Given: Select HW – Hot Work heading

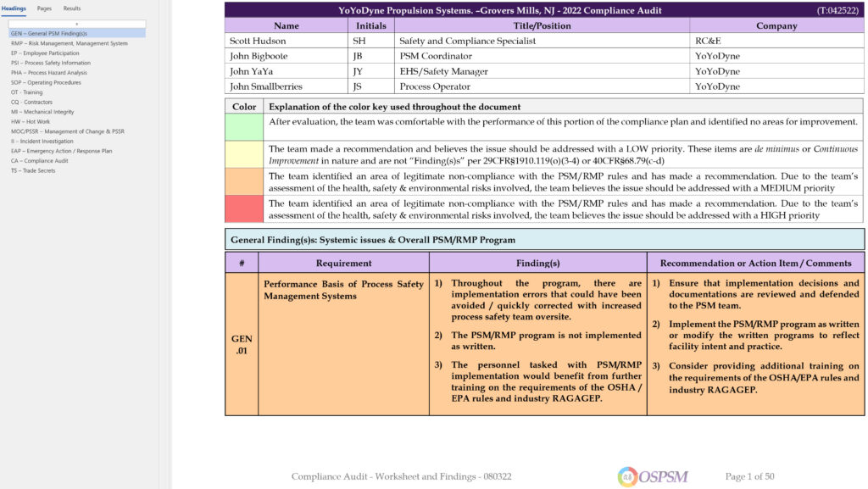Looking at the screenshot, I should [31, 122].
